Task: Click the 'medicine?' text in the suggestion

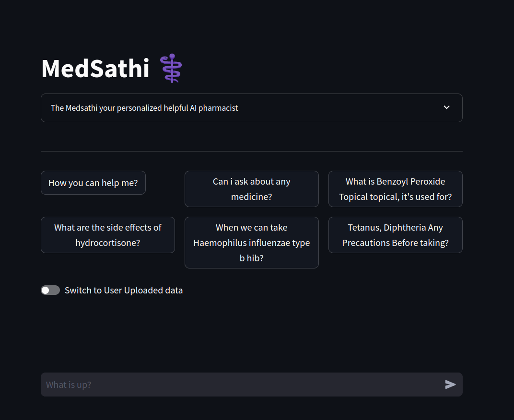Action: [251, 197]
